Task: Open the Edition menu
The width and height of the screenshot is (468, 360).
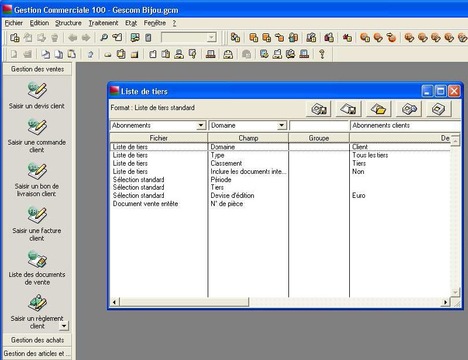Action: [x=39, y=23]
